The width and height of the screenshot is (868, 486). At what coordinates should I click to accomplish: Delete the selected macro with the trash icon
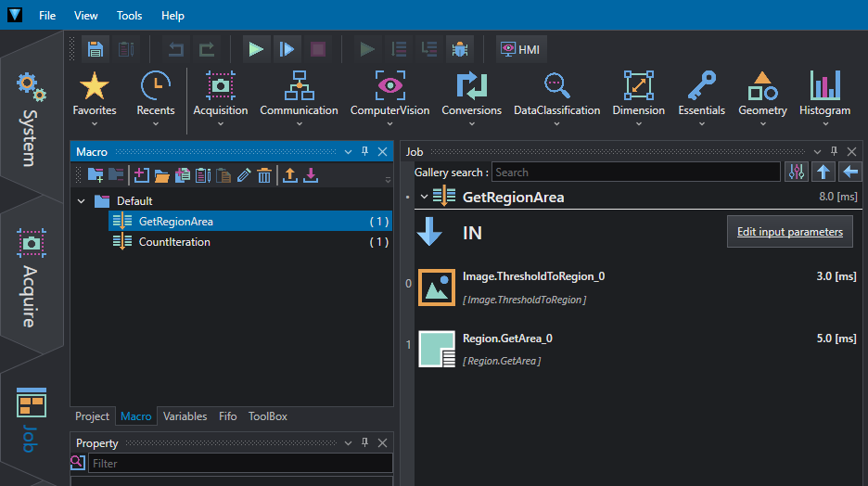tap(264, 175)
